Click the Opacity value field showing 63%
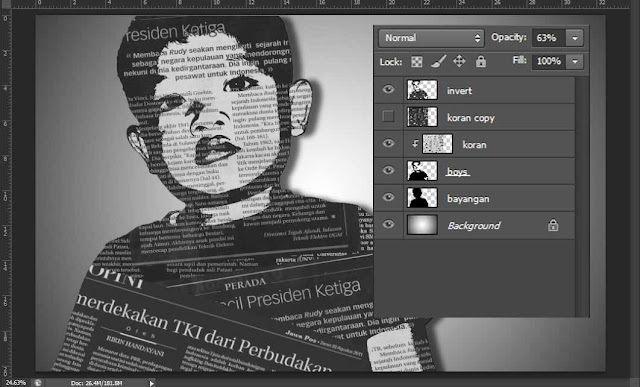640x387 pixels. (x=549, y=38)
